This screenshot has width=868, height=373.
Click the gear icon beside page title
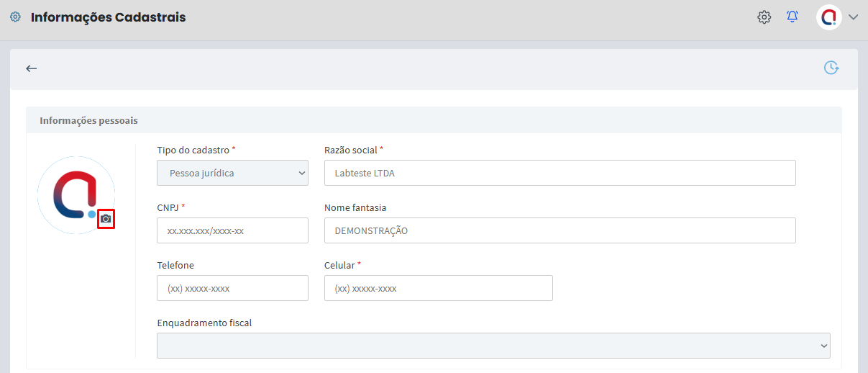click(15, 17)
